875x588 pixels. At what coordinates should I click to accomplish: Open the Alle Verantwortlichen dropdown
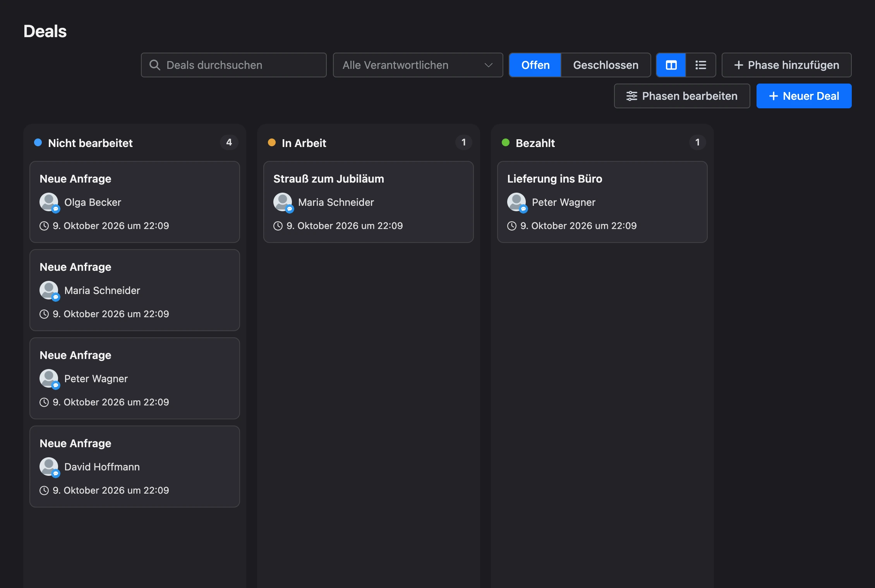(418, 65)
